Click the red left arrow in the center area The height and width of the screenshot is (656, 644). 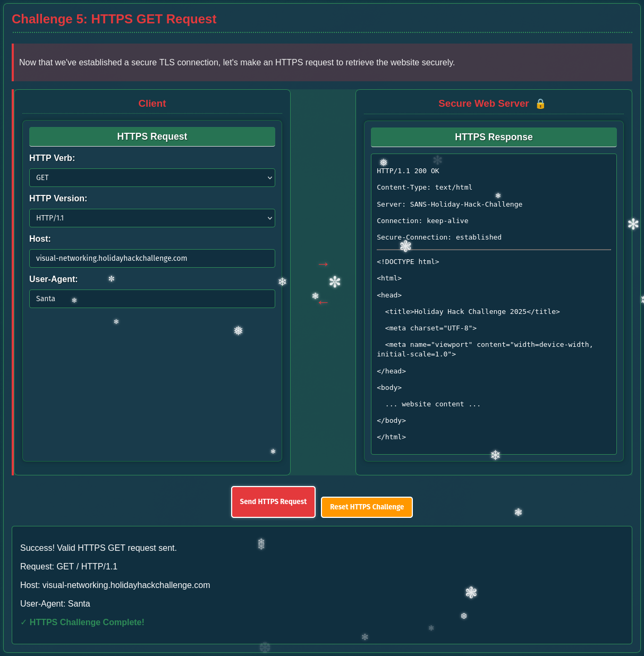coord(323,301)
